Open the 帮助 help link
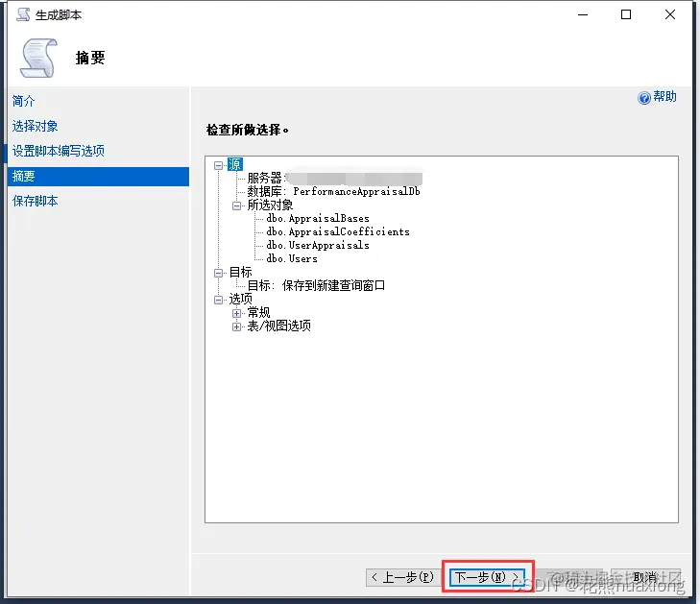Image resolution: width=700 pixels, height=604 pixels. tap(664, 96)
